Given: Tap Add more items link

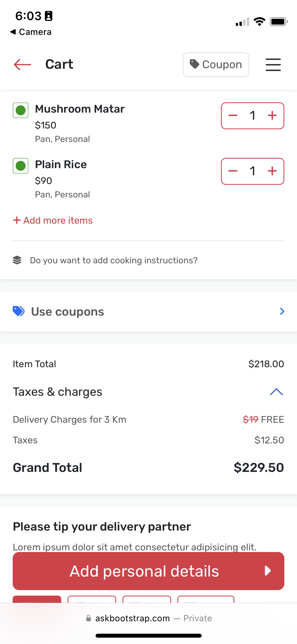Looking at the screenshot, I should tap(53, 220).
